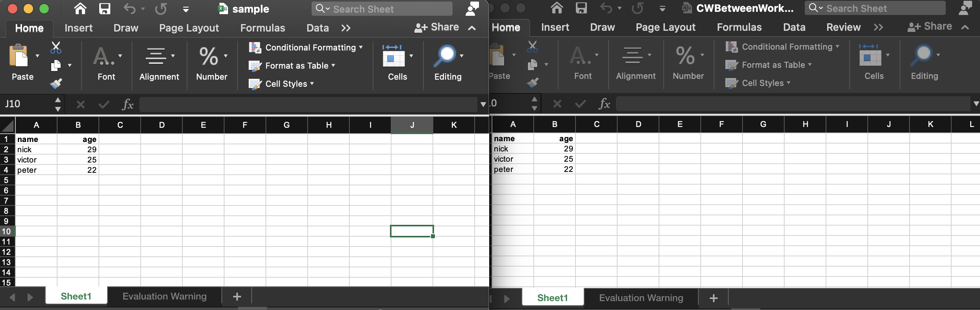Click the Copy icon in sample window
Viewport: 980px width, 310px height.
click(56, 65)
